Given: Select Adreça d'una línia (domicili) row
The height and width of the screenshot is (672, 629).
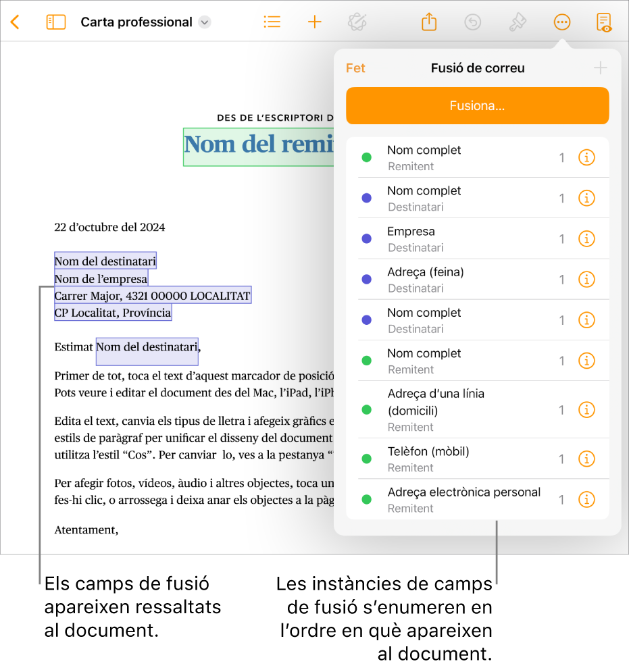Looking at the screenshot, I should click(x=477, y=410).
